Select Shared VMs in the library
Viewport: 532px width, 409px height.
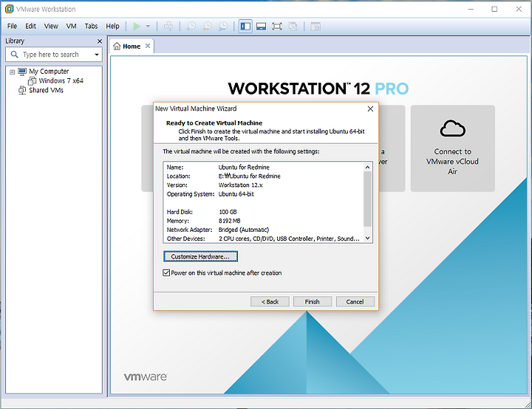(x=46, y=90)
